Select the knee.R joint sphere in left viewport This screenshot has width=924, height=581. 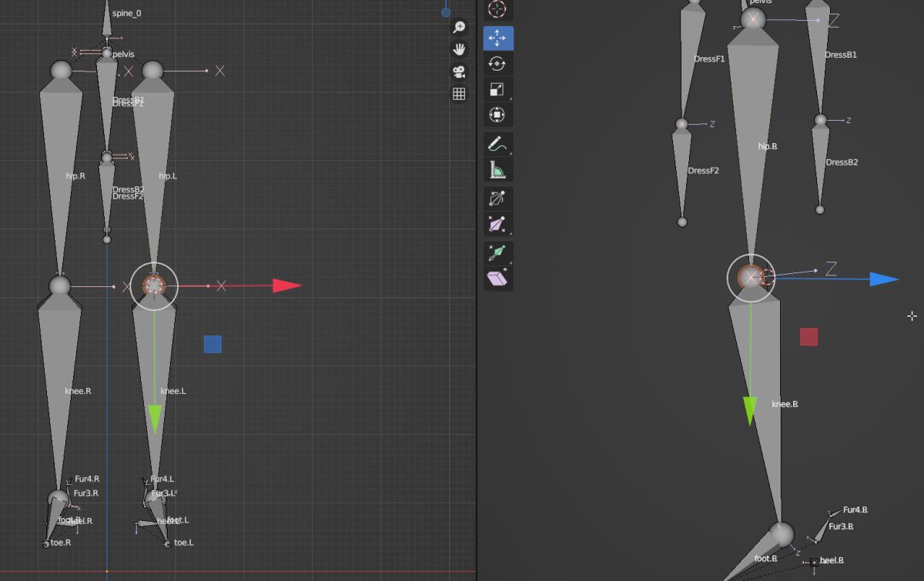pyautogui.click(x=59, y=286)
